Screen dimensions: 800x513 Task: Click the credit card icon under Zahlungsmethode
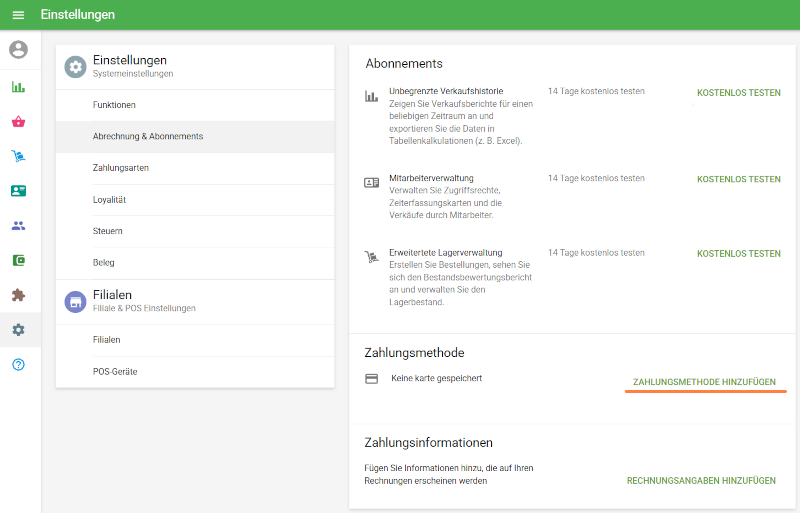point(371,379)
